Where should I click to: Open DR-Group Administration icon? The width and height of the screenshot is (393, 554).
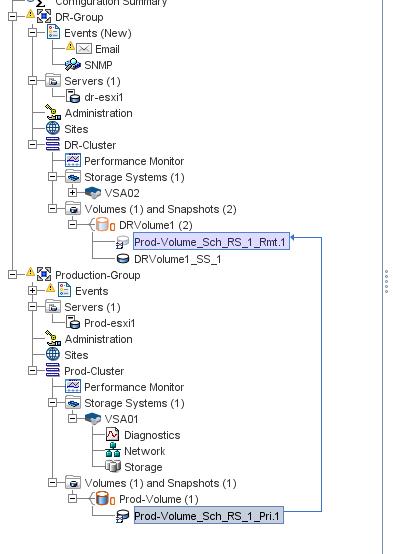click(x=53, y=112)
